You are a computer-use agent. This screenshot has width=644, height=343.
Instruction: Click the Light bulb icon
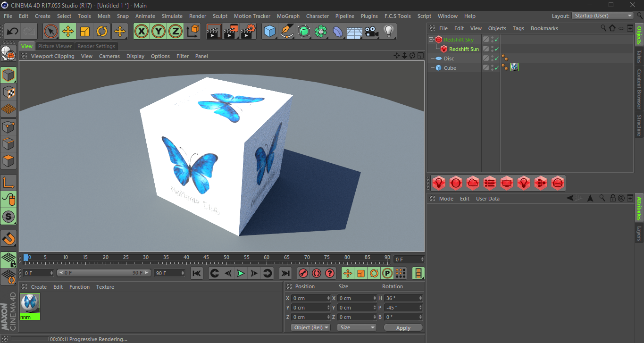[x=388, y=32]
